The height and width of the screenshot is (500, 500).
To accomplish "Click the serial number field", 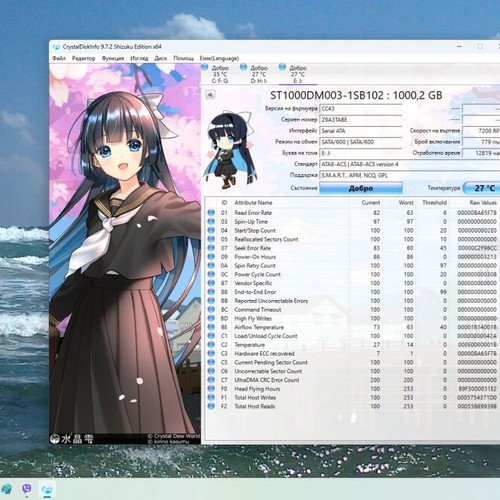I will coord(361,120).
